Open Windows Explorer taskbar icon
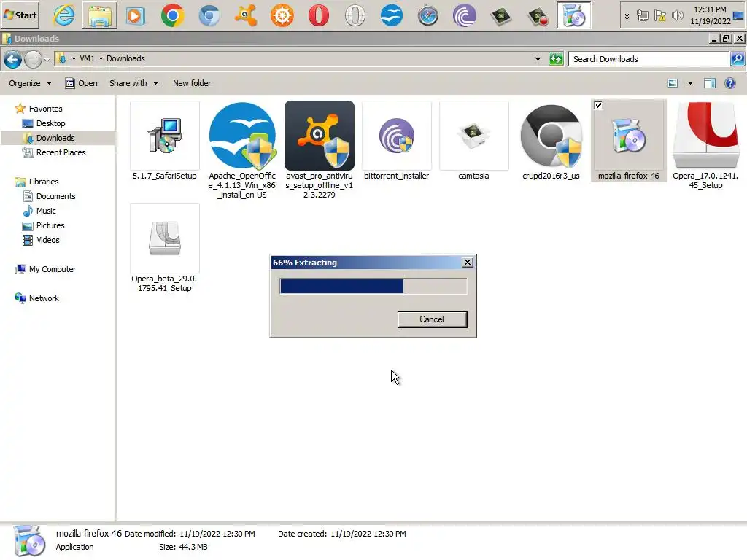 click(x=99, y=15)
